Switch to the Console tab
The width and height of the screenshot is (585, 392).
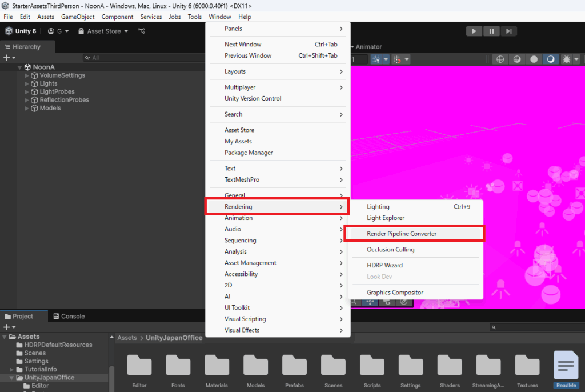(x=69, y=316)
